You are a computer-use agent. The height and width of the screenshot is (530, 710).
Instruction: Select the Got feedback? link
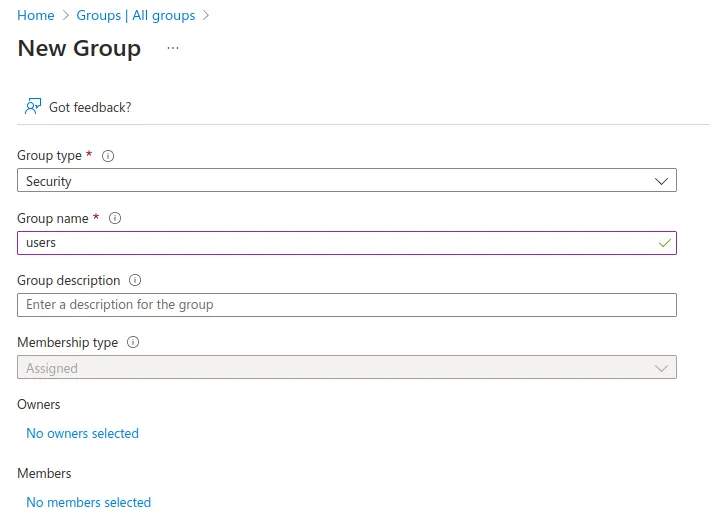90,107
